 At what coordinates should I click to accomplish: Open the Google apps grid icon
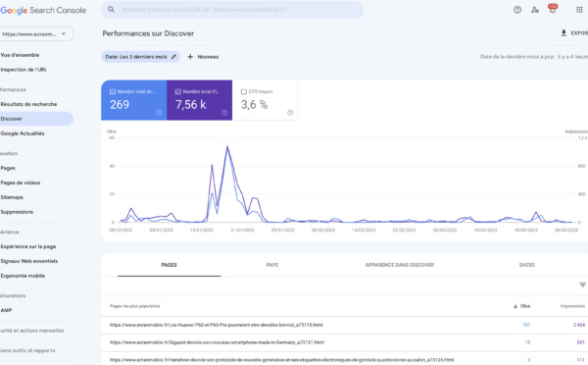click(x=579, y=10)
